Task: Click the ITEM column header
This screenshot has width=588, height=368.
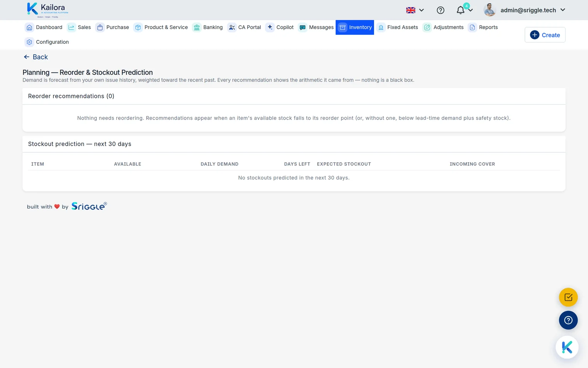Action: [x=38, y=164]
